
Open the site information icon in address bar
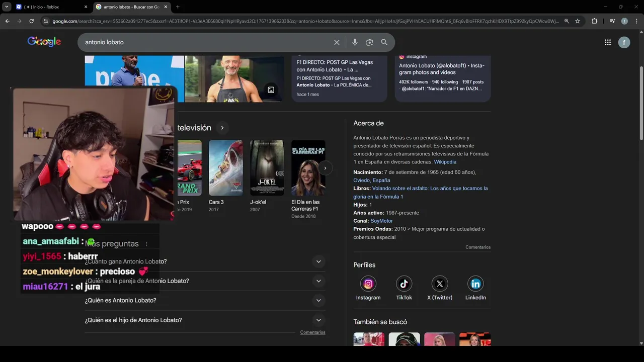click(x=46, y=21)
